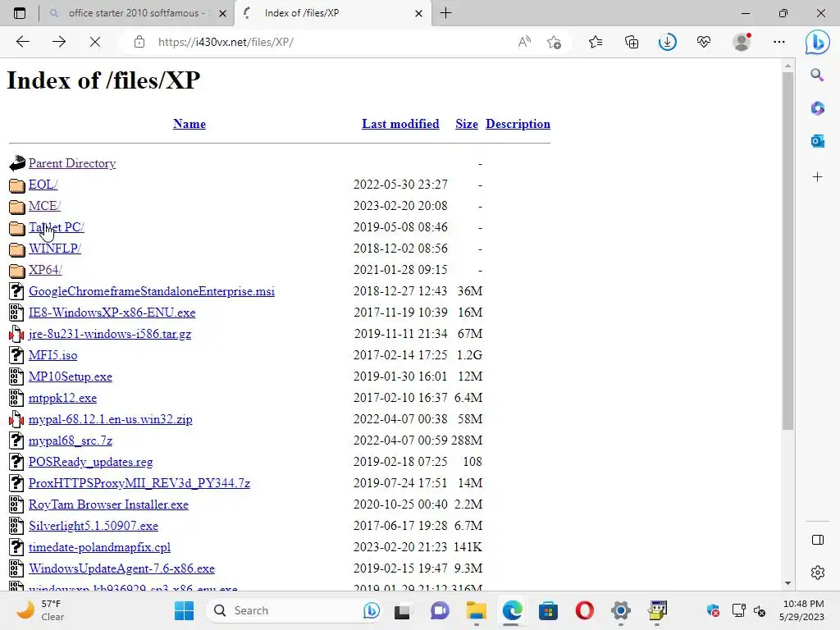Open the Bing chat sidebar icon
This screenshot has height=630, width=840.
[818, 43]
